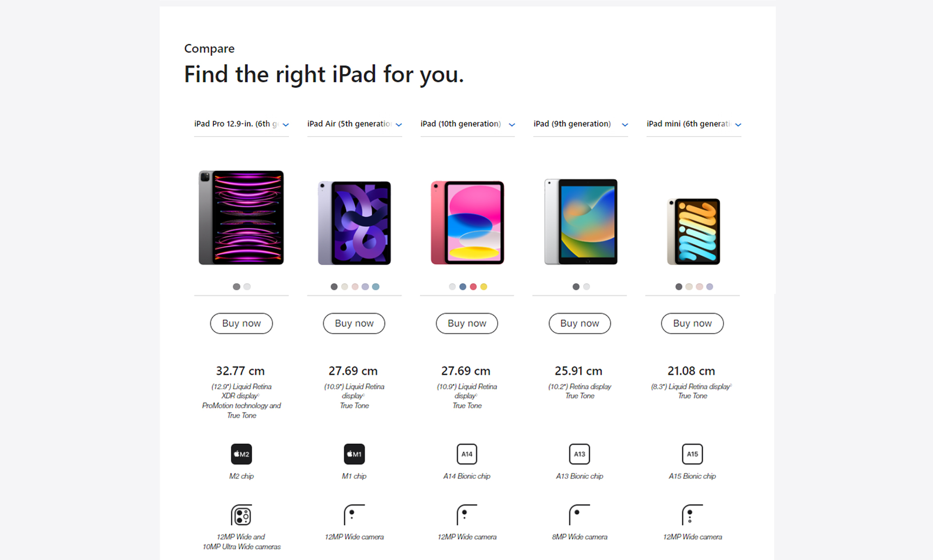Click the A13 Bionic chip icon
This screenshot has width=933, height=560.
(x=580, y=454)
